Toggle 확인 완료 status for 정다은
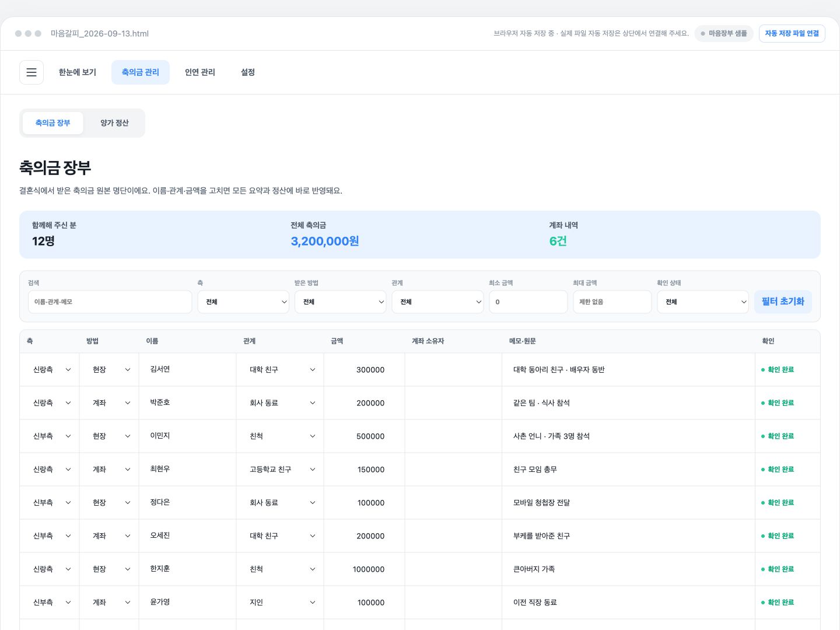840x630 pixels. [778, 503]
